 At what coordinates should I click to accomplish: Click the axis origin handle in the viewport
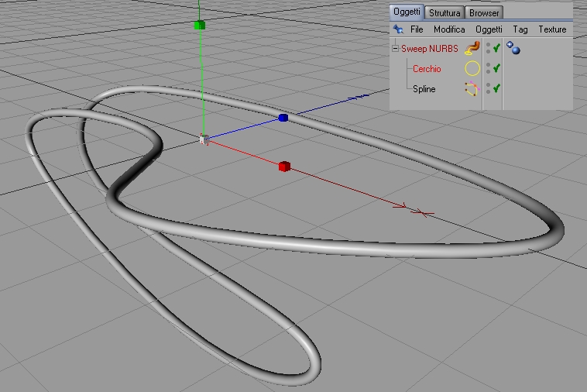[204, 139]
